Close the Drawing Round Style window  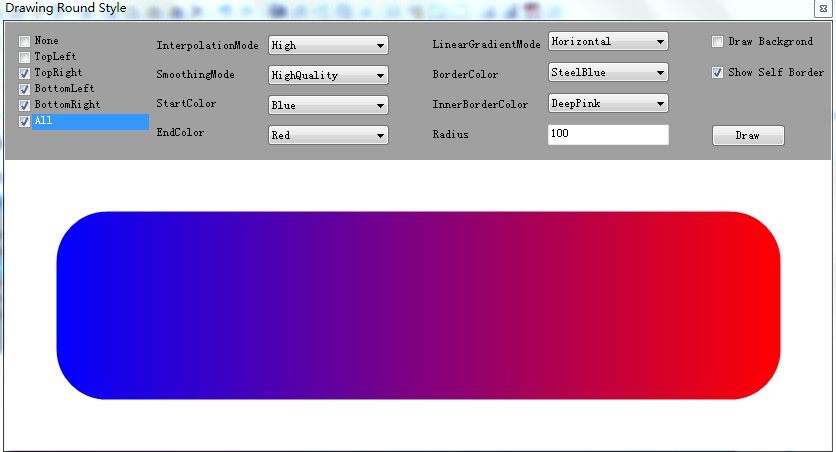point(823,9)
